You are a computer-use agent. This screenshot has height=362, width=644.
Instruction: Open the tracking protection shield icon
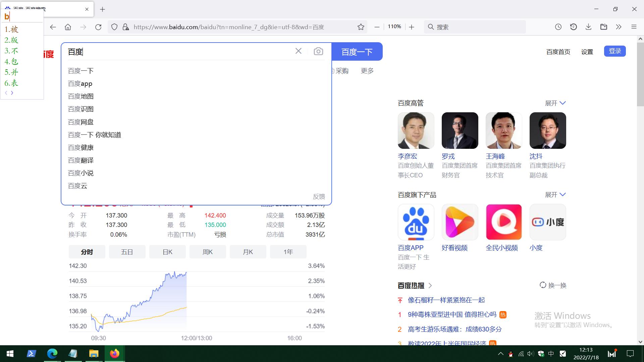pos(114,27)
